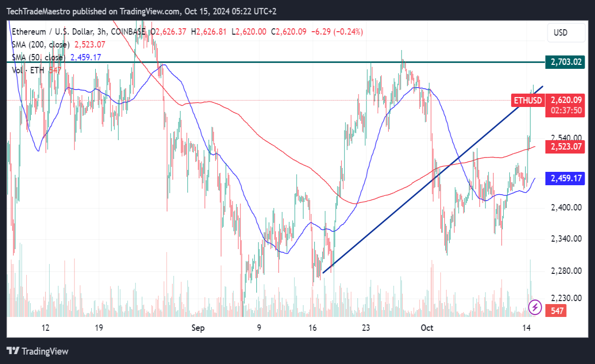Screen dimensions: 595x364
Task: Click the 2,703.02 horizontal line label
Action: 566,62
